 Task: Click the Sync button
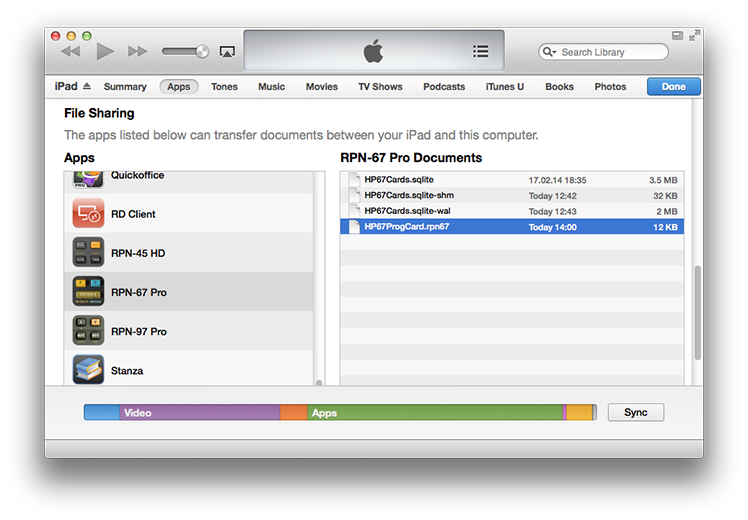(x=635, y=412)
